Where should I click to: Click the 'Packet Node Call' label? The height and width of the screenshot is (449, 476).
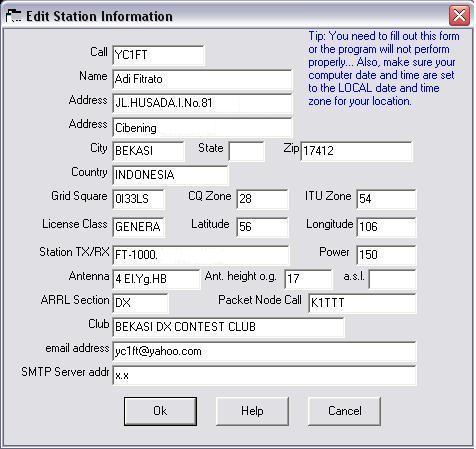[260, 300]
